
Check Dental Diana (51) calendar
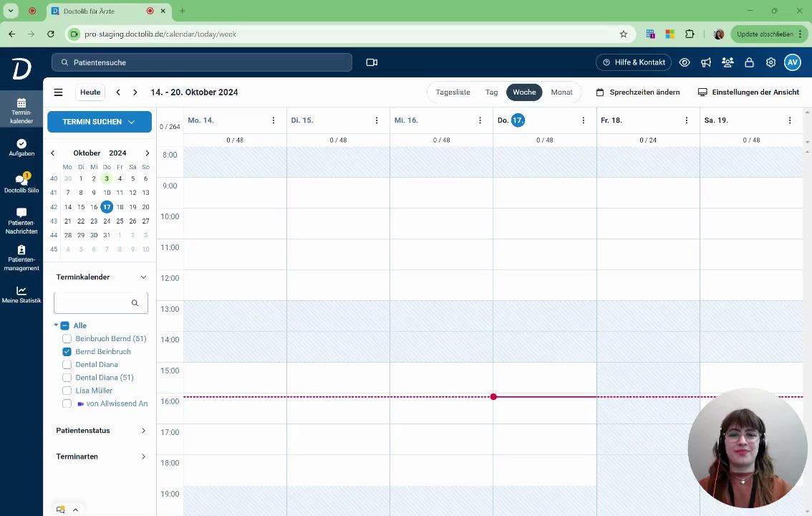[67, 378]
